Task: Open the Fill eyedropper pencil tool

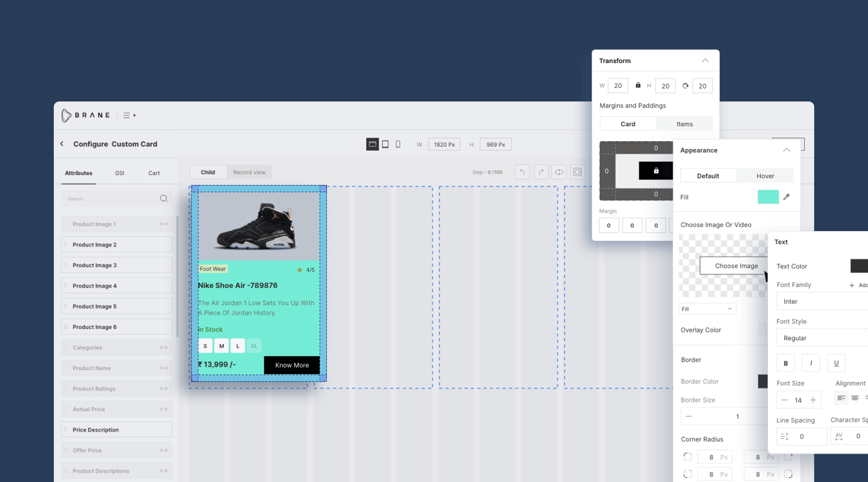Action: (786, 197)
